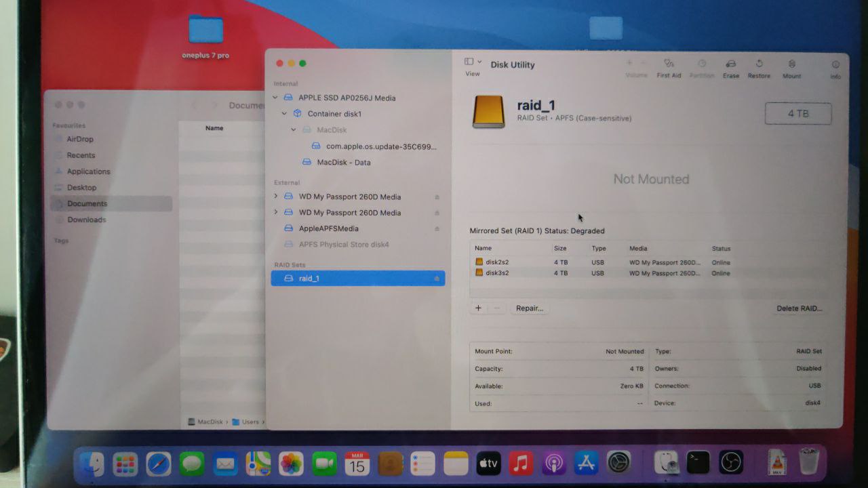Image resolution: width=868 pixels, height=488 pixels.
Task: Click the Repair... button
Action: tap(529, 308)
